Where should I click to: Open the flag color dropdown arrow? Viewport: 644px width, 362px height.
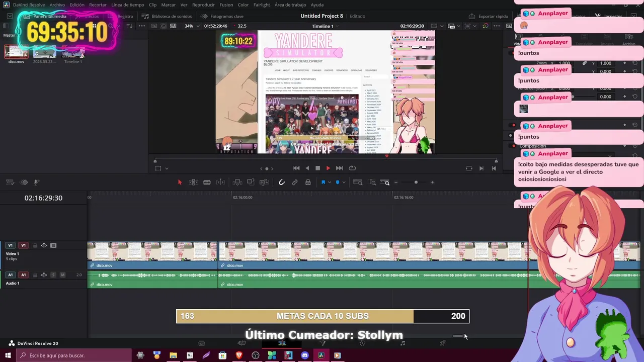coord(330,183)
